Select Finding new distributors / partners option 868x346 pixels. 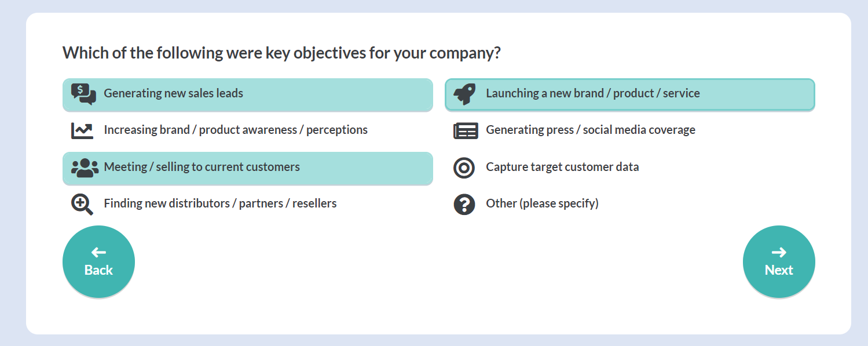248,204
